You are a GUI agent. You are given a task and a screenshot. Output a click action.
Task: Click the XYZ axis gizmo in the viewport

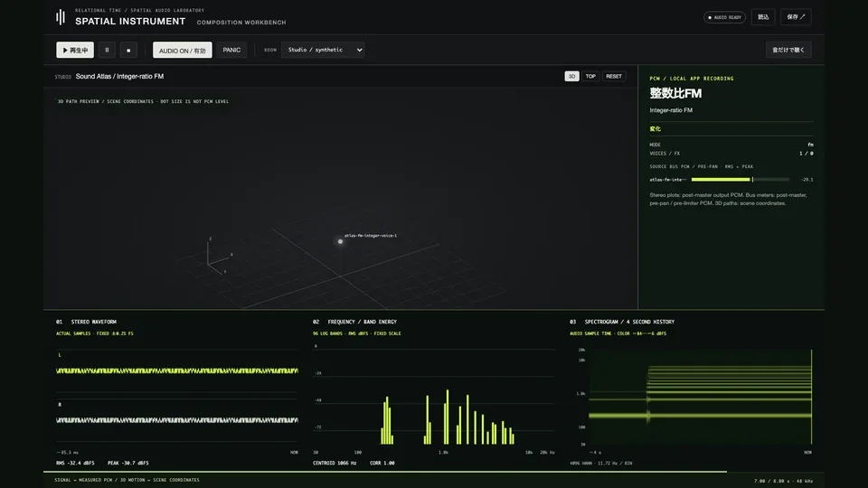point(219,256)
